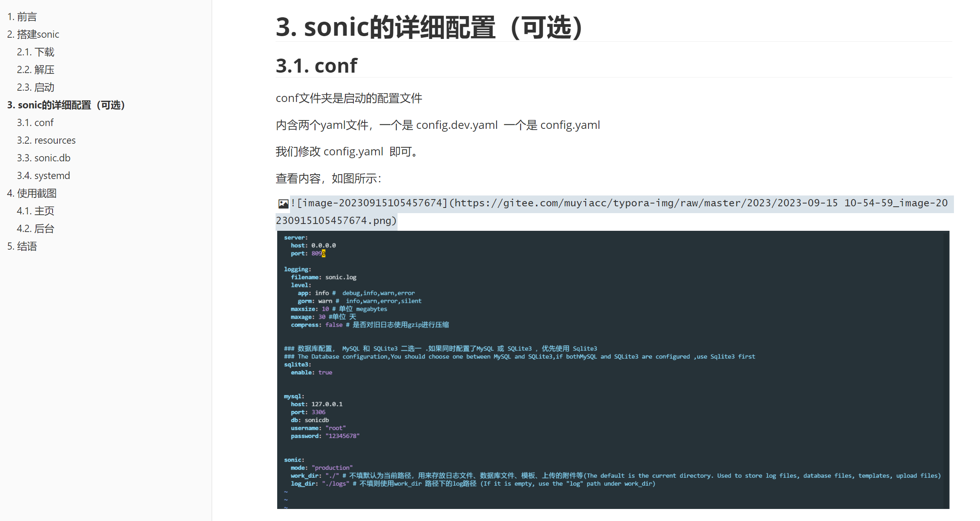
Task: Select "3.3. sonic.db" in the contents list
Action: 44,158
